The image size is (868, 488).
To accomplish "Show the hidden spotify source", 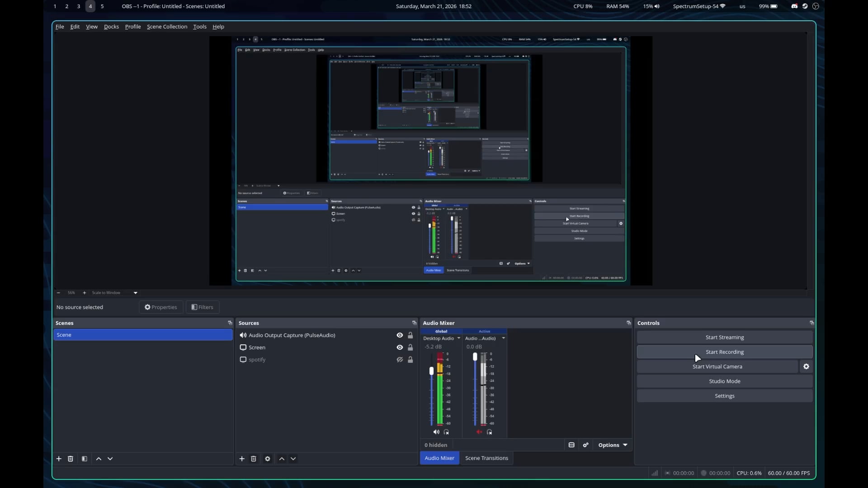I will [x=400, y=360].
